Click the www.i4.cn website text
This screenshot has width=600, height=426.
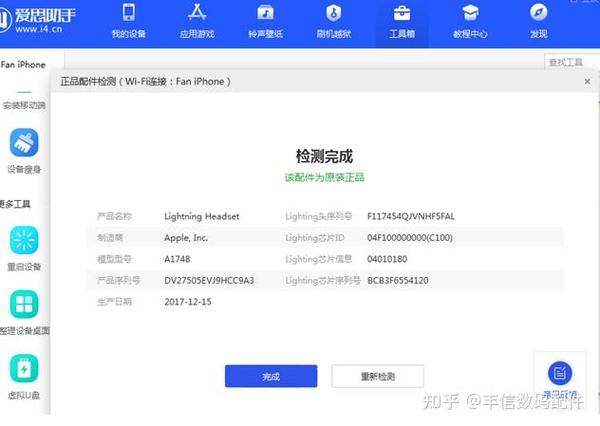tap(38, 29)
